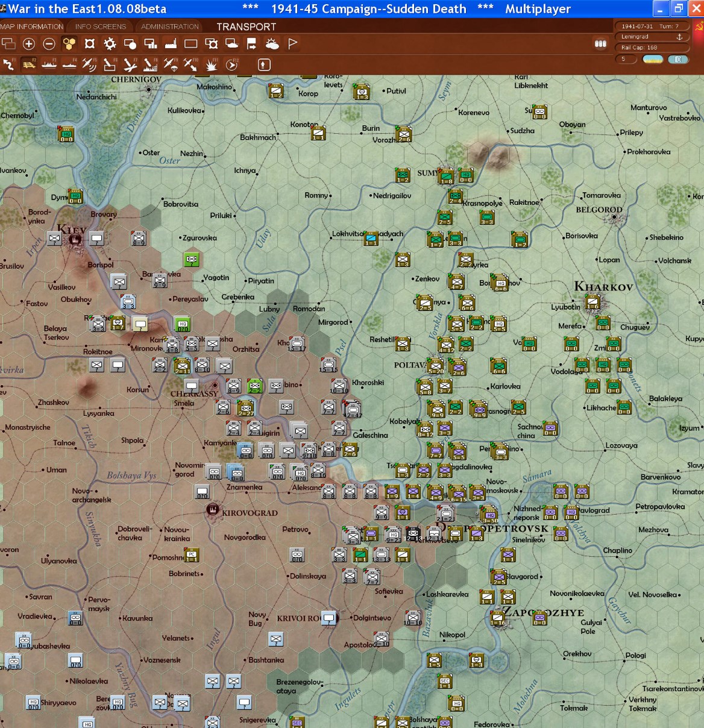Click the Prokhorovka town label
Viewport: 704px width, 728px height.
pos(649,152)
